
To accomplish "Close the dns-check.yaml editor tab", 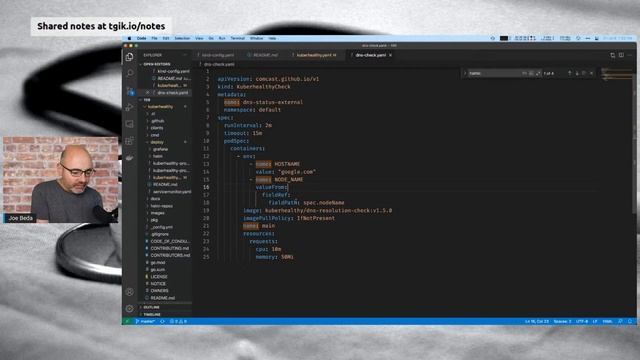I will click(x=390, y=55).
